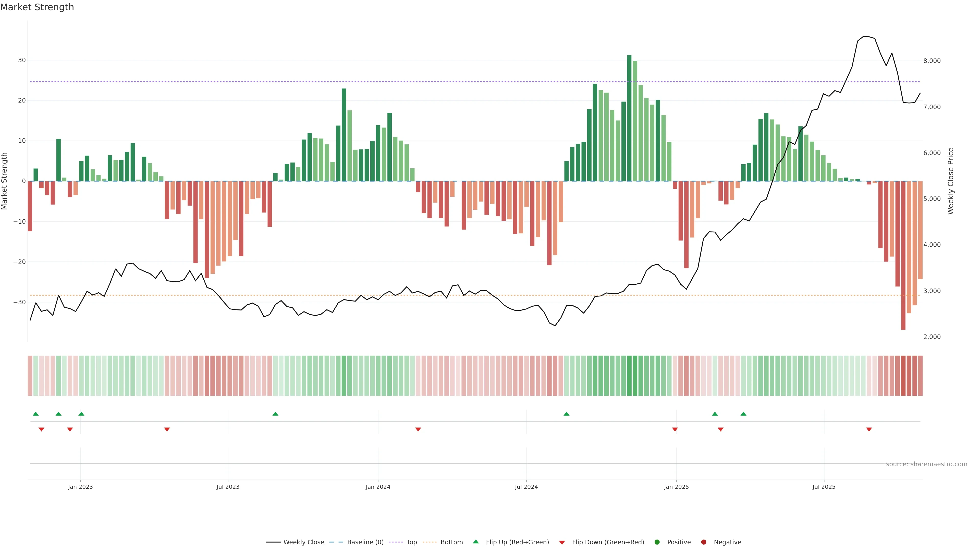Click the Jul 2024 x-axis label

pyautogui.click(x=526, y=487)
